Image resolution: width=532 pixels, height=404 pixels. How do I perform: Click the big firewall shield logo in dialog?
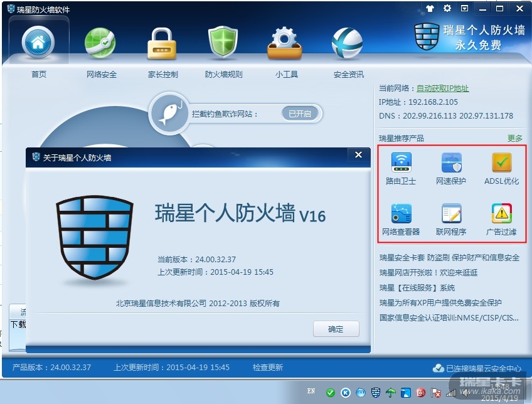(x=95, y=238)
